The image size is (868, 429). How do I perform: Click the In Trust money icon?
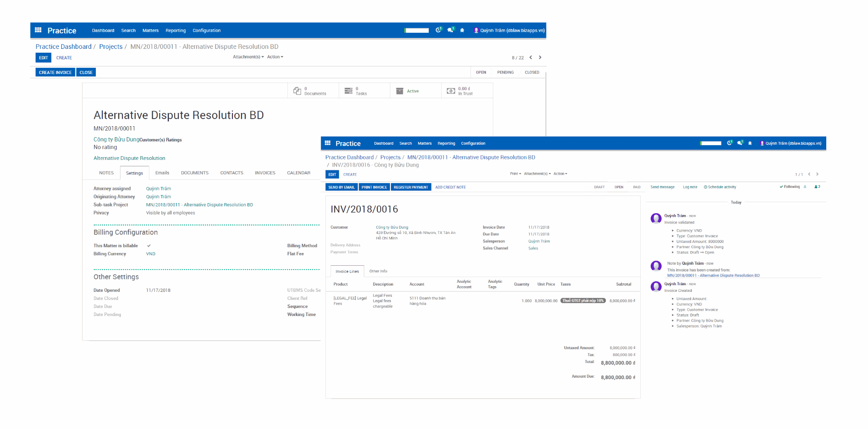point(451,91)
